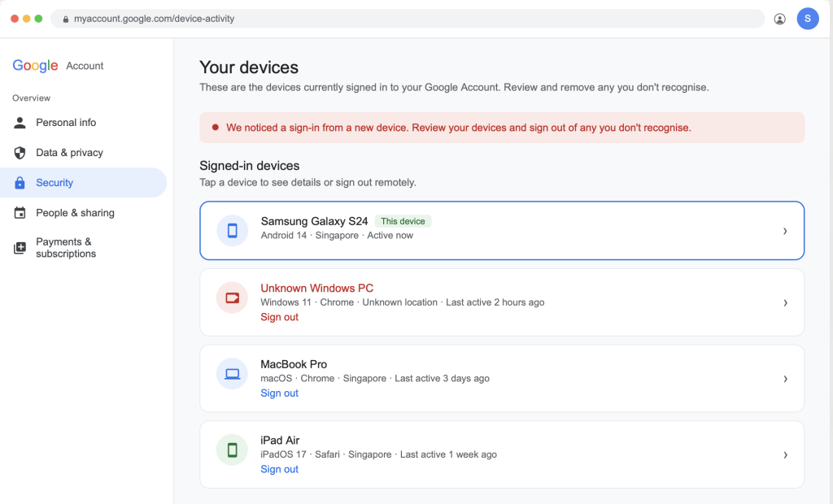Screen dimensions: 833x504
Task: Click the Payments & subscriptions icon
Action: (x=20, y=247)
